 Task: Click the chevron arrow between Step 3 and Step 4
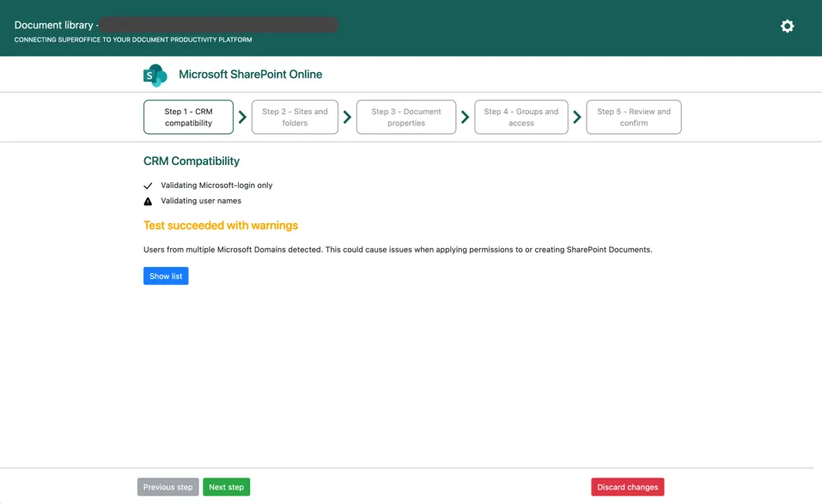[x=465, y=118]
